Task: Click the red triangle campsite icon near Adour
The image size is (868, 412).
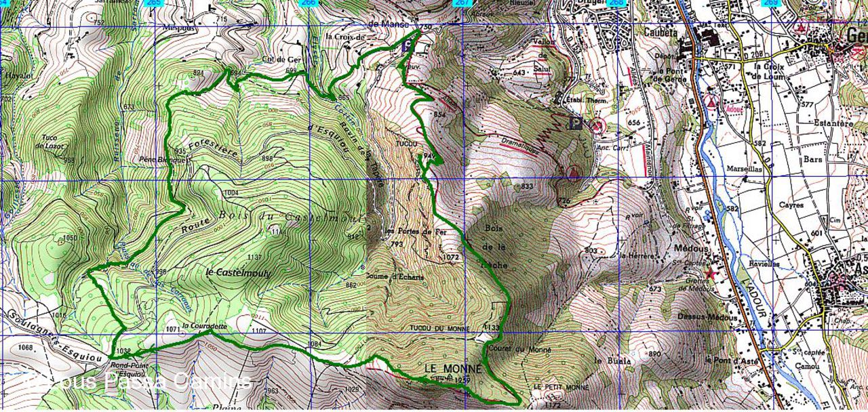Action: 711,101
